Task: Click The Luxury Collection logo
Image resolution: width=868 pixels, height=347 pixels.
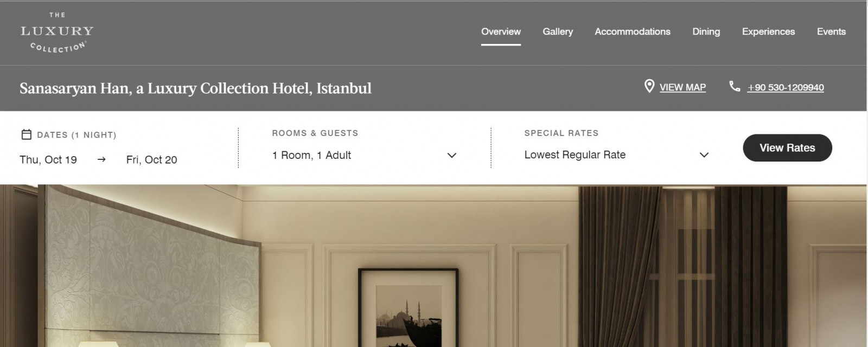Action: [57, 33]
